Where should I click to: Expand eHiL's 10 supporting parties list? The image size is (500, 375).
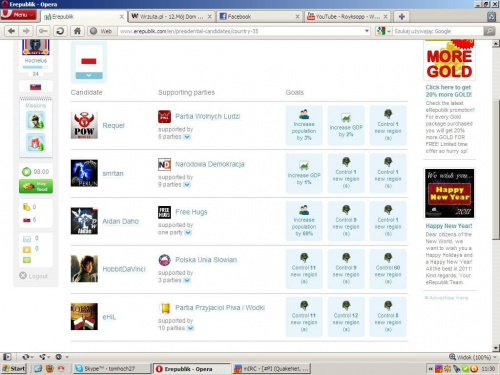[x=190, y=328]
